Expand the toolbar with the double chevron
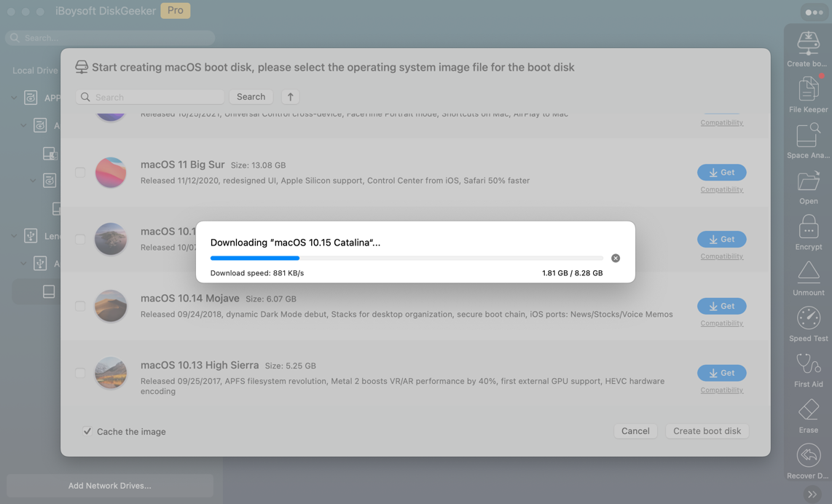Image resolution: width=832 pixels, height=504 pixels. pyautogui.click(x=812, y=495)
